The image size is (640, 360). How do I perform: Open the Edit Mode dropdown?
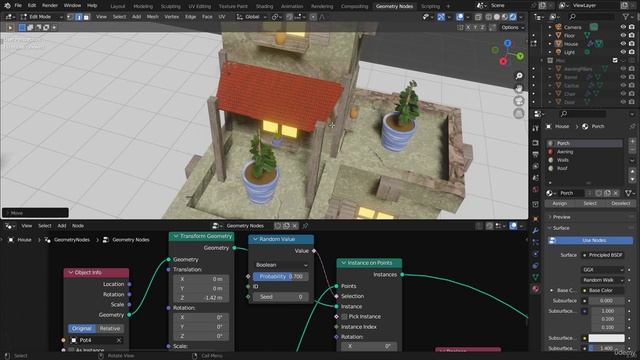point(41,17)
